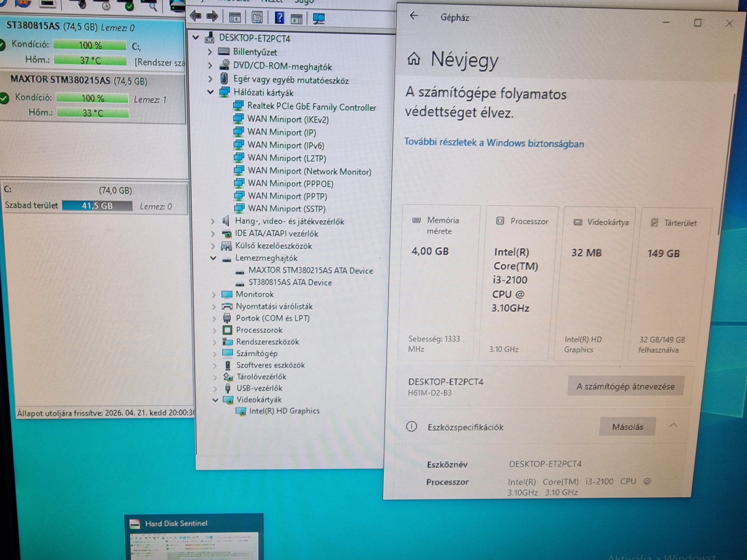Select the ST380815AS ATA Device tree row
The width and height of the screenshot is (747, 560).
click(290, 282)
